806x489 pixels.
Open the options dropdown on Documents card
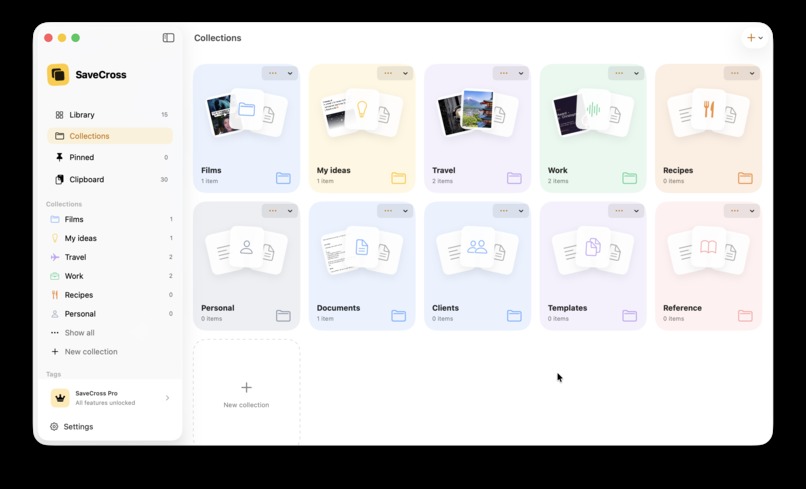click(395, 211)
